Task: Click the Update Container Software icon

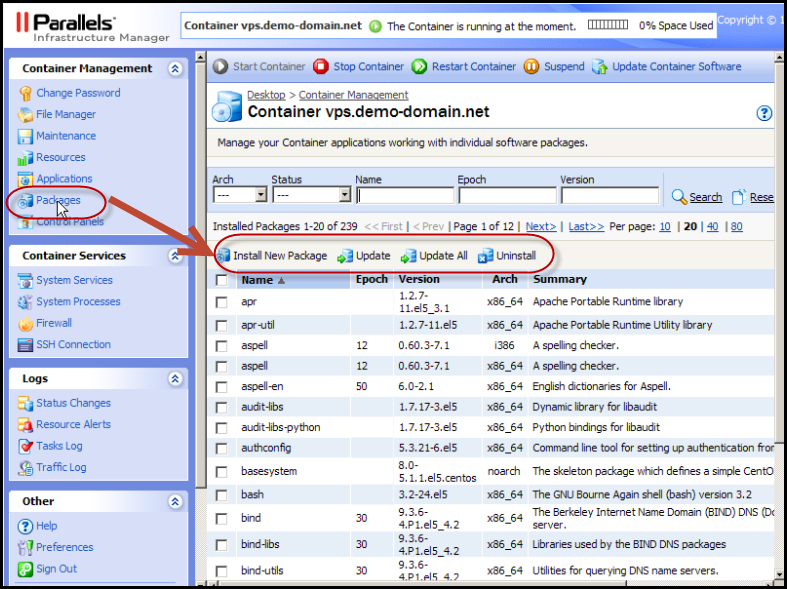Action: coord(599,67)
